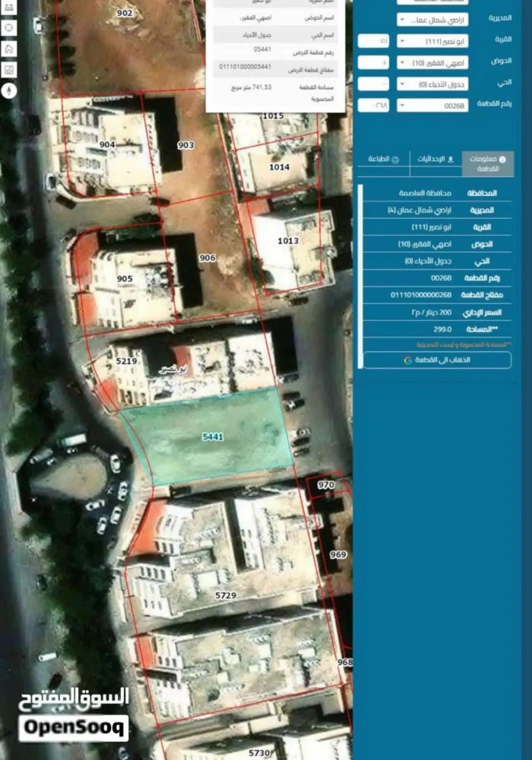Click the Google icon on go-to-parcel button

coord(408,360)
